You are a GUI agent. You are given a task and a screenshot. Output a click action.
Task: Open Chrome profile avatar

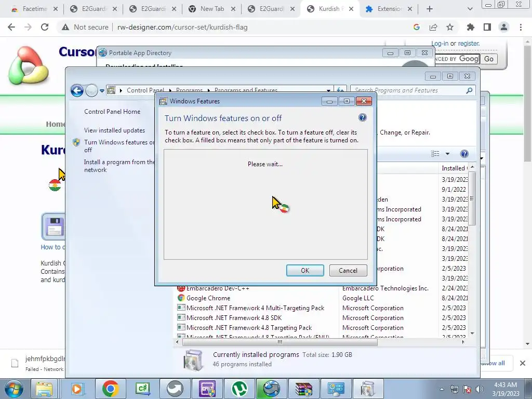(x=504, y=27)
